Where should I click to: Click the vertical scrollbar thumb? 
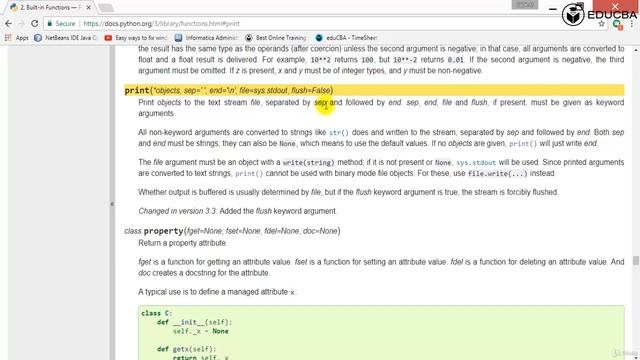636,260
